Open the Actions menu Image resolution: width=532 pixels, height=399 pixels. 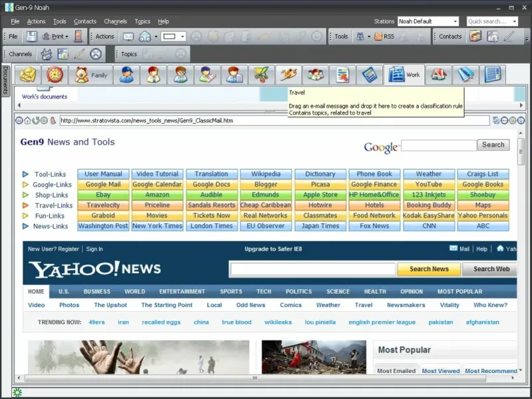point(36,21)
